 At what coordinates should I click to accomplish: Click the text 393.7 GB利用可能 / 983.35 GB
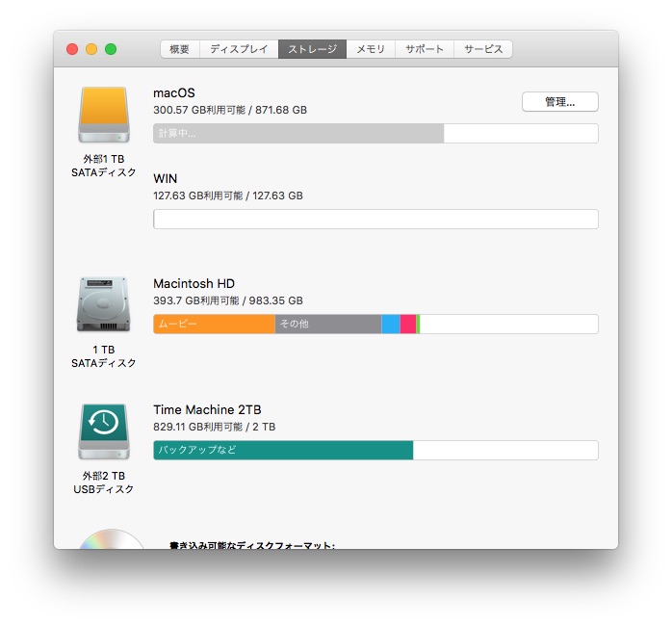tap(228, 300)
